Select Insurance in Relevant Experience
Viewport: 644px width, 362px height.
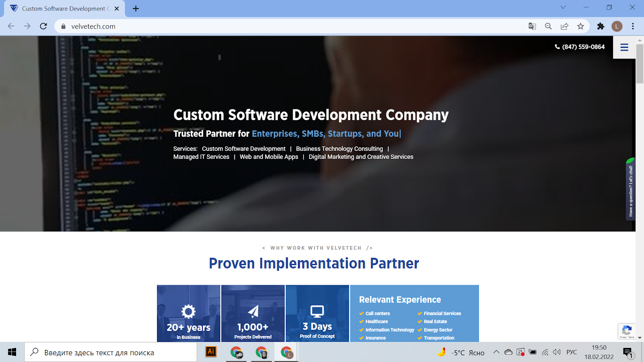[376, 338]
